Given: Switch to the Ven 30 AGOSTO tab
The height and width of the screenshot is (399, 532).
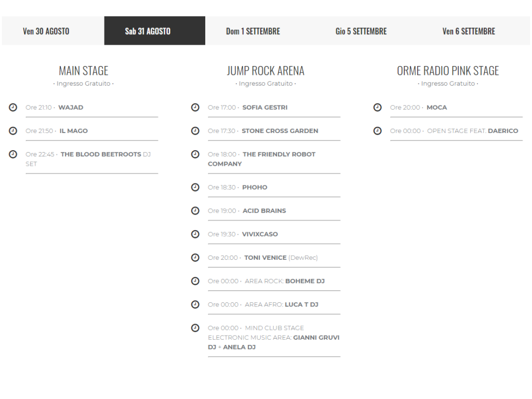Looking at the screenshot, I should point(46,31).
